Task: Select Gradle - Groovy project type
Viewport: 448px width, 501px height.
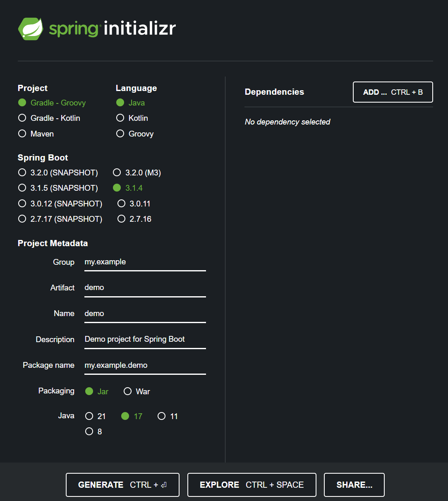Action: tap(52, 103)
